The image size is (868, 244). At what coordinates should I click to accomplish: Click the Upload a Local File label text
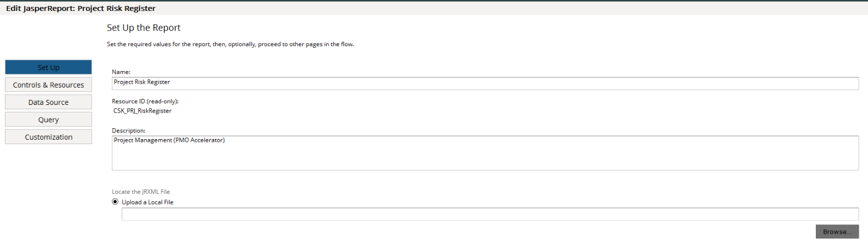point(147,202)
